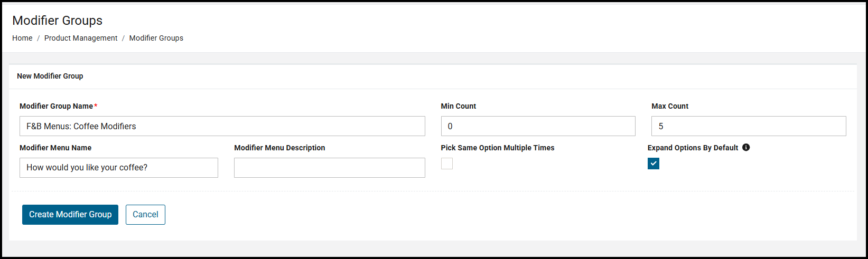Viewport: 868px width, 259px height.
Task: Focus the empty Modifier Menu Description field
Action: pos(329,168)
